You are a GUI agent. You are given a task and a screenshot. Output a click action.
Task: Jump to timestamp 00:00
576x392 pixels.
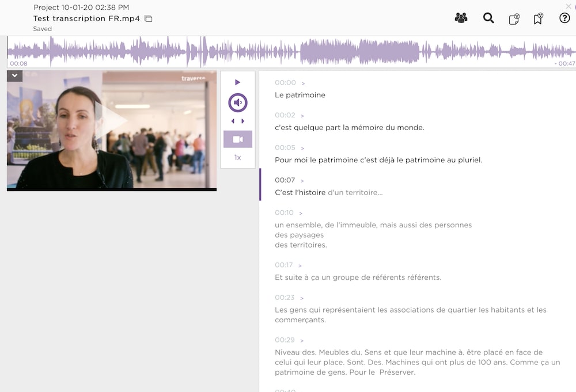point(285,82)
